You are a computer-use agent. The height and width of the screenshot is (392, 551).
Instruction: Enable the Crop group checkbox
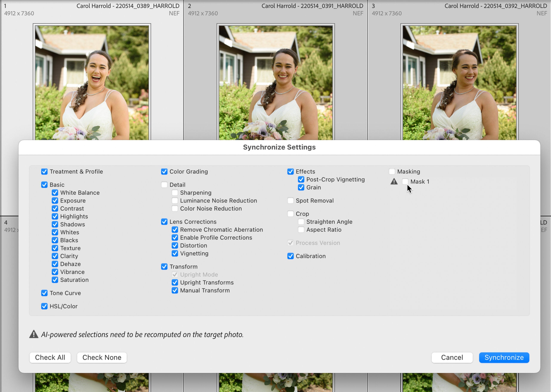click(291, 214)
